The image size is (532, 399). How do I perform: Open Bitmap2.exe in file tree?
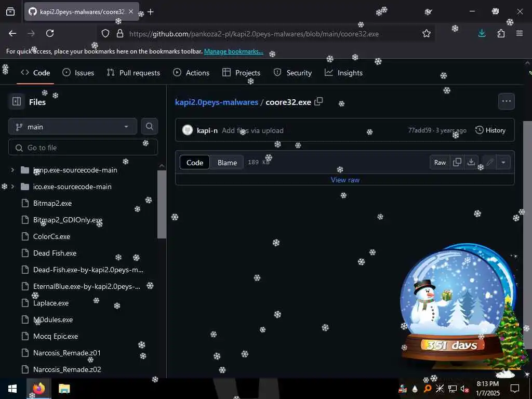coord(52,203)
